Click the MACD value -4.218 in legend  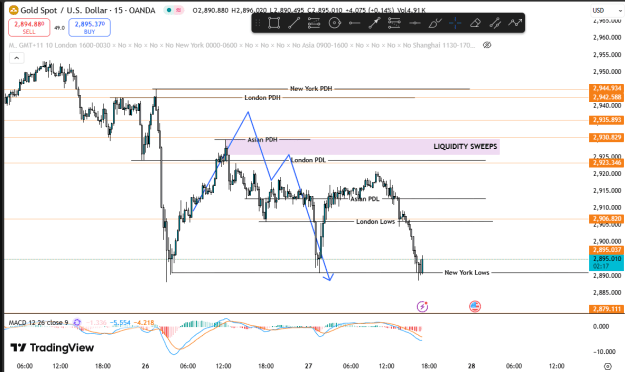click(143, 322)
